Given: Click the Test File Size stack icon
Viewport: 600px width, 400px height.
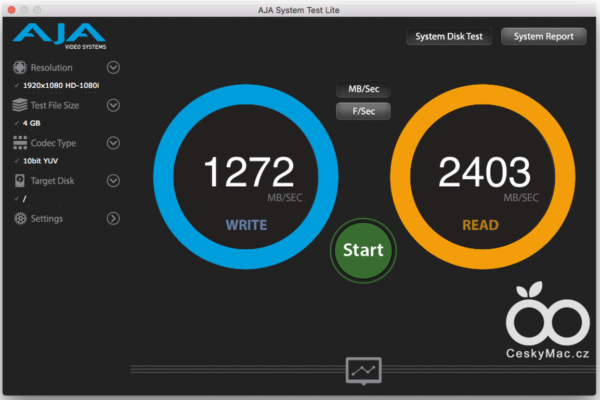Looking at the screenshot, I should 20,105.
